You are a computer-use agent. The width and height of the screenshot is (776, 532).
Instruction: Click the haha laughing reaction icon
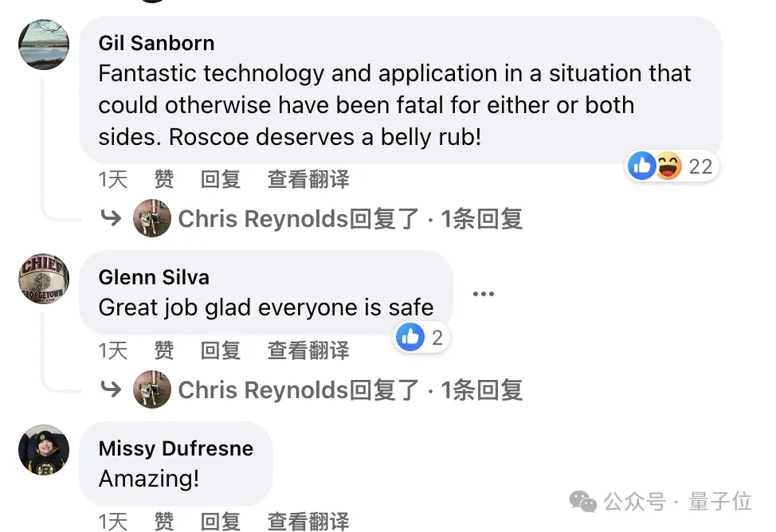[668, 166]
